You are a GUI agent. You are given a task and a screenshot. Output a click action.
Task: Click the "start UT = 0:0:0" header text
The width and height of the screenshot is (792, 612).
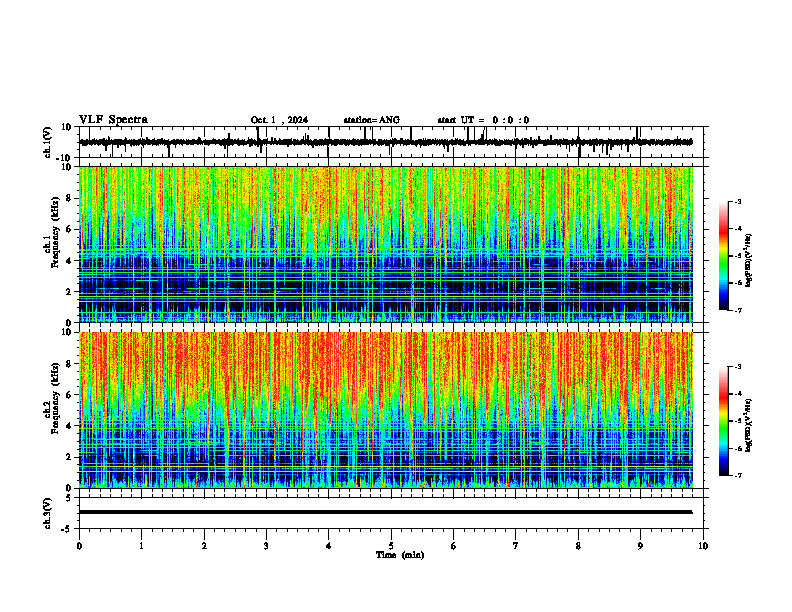483,120
